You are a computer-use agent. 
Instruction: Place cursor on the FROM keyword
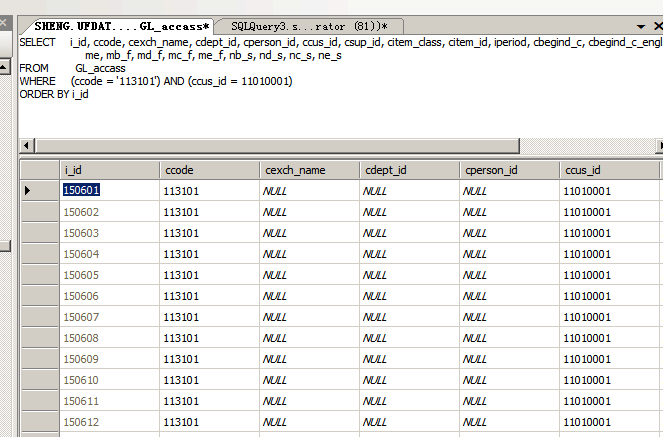(x=34, y=68)
